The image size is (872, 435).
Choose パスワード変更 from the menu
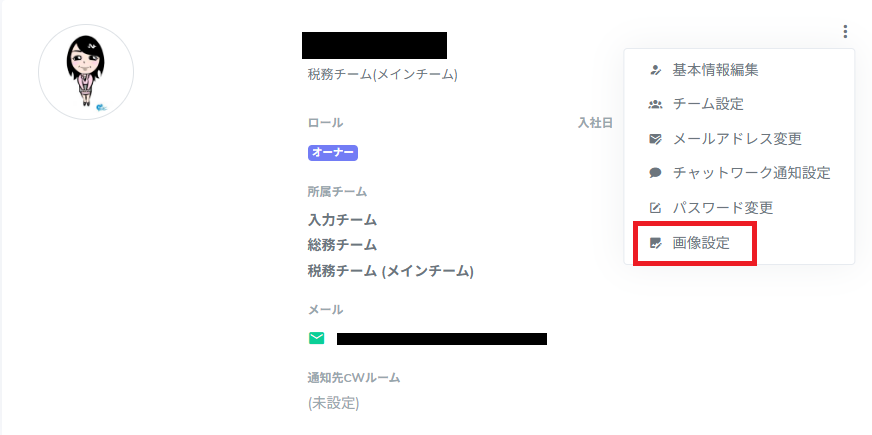tap(723, 208)
